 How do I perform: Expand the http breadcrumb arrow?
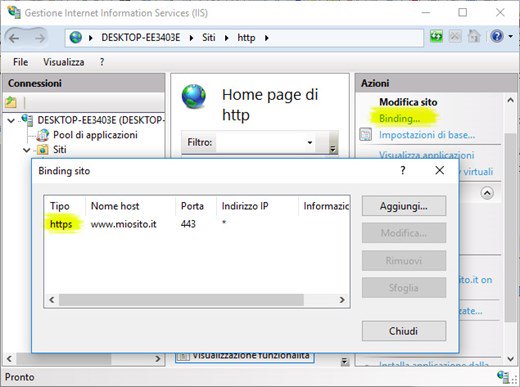pyautogui.click(x=266, y=38)
